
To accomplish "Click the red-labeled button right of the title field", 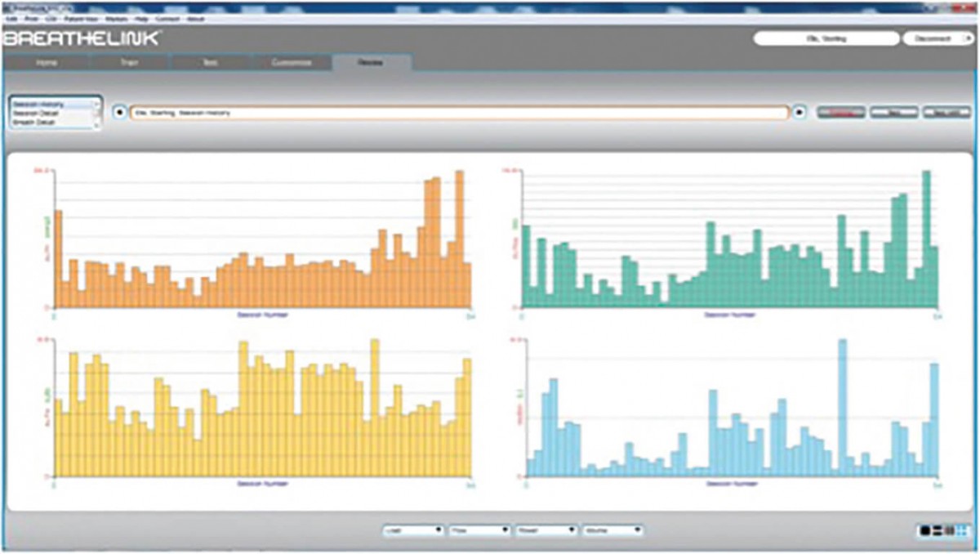I will (841, 113).
